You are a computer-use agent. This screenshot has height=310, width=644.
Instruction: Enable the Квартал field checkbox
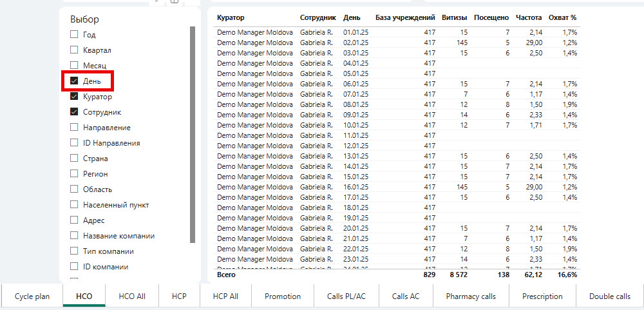point(74,50)
